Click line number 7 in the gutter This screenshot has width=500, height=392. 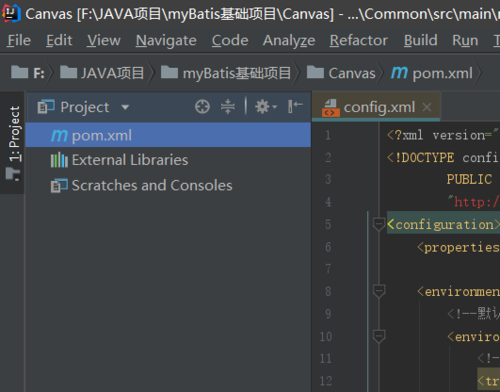coord(328,269)
